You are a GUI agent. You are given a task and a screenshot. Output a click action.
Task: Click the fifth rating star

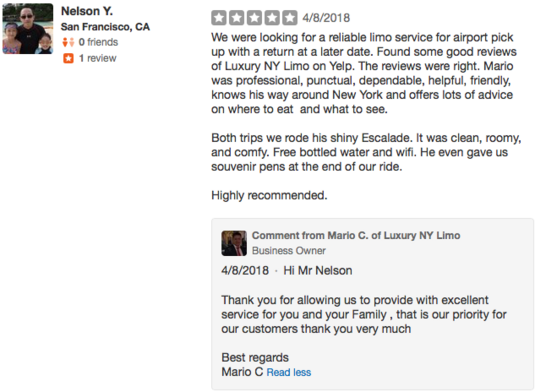(x=290, y=18)
